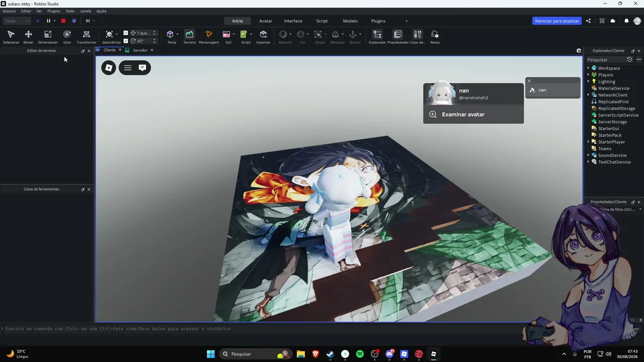Open the Caixa de ferramentas toolbox
Viewport: 644px width, 362px height.
tap(418, 37)
